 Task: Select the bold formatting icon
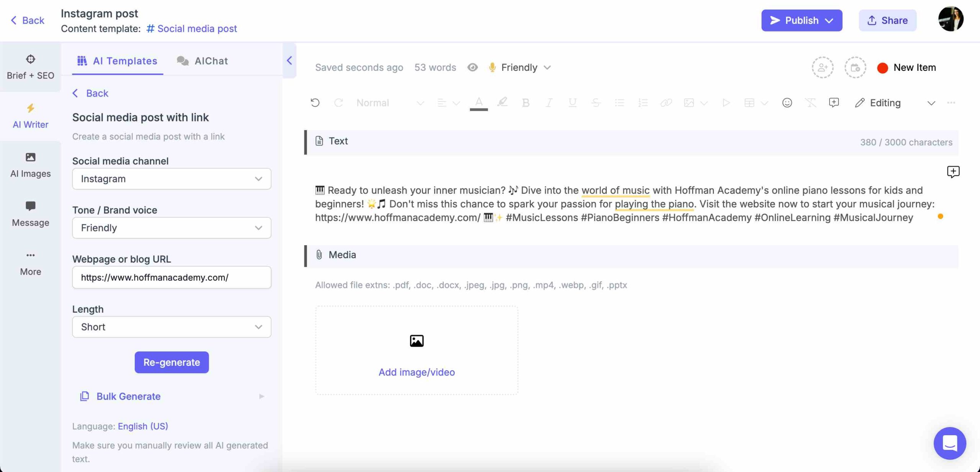pyautogui.click(x=525, y=103)
